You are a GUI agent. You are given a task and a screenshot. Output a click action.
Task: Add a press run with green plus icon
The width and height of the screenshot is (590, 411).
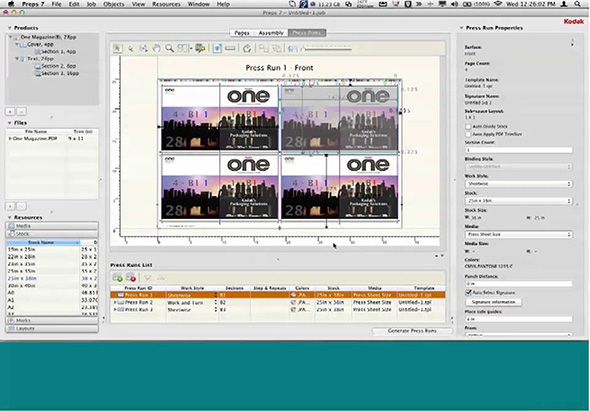click(118, 278)
